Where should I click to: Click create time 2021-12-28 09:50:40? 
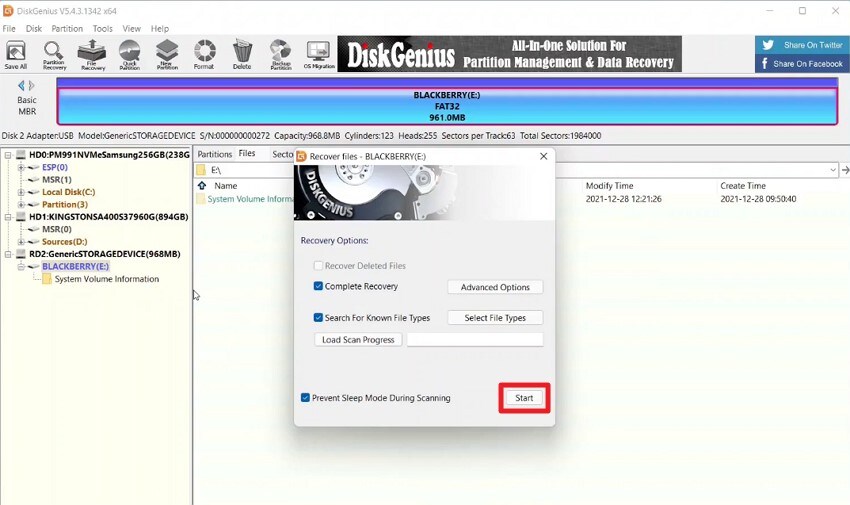(x=758, y=199)
